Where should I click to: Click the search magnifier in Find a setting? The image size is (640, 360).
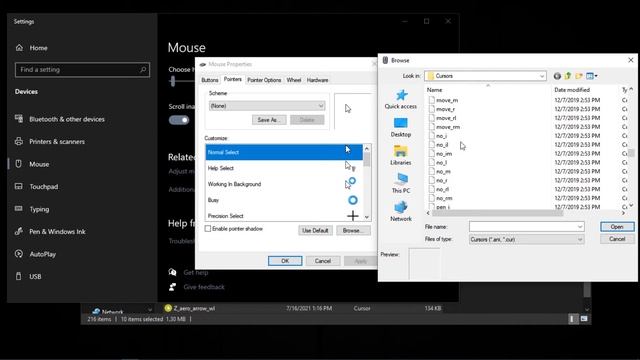[x=143, y=70]
